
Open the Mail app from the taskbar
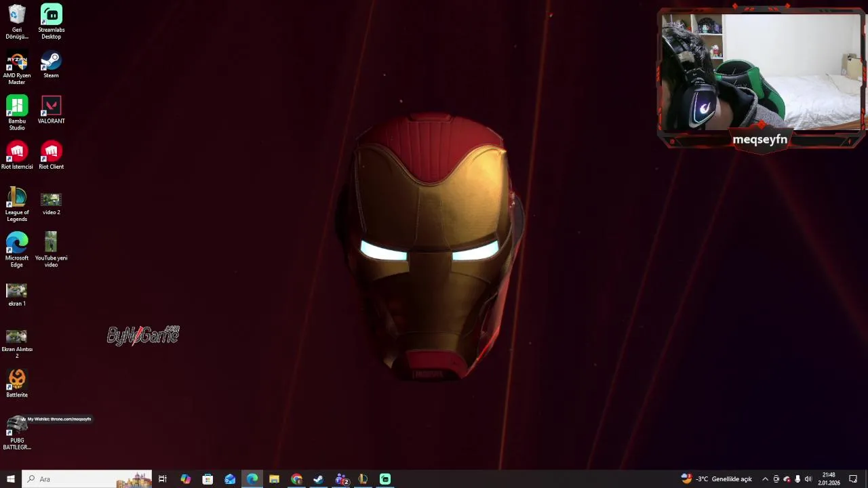click(x=230, y=479)
